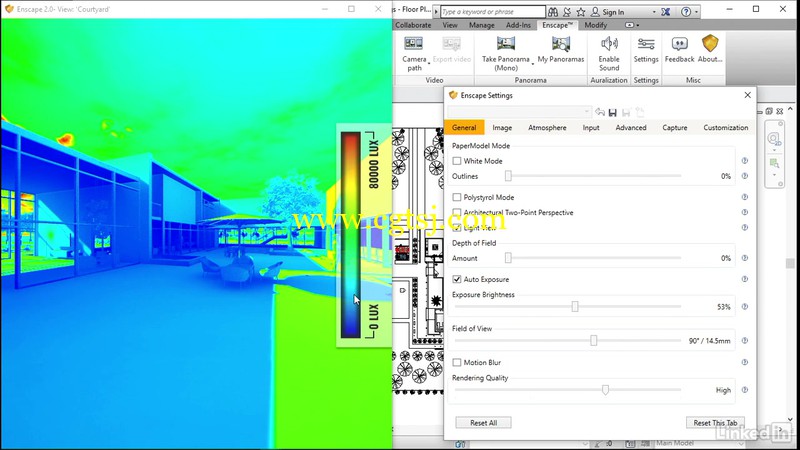Show help for Outlines

pos(744,176)
